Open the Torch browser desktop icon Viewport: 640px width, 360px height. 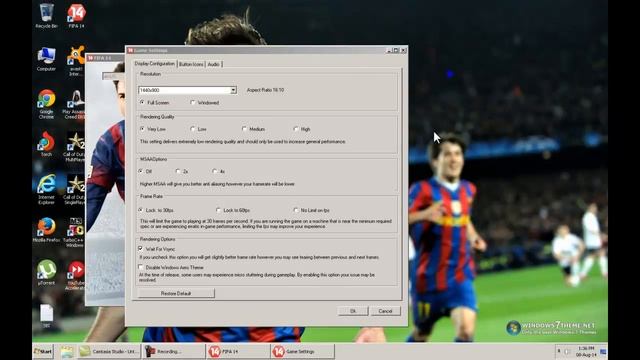(46, 144)
